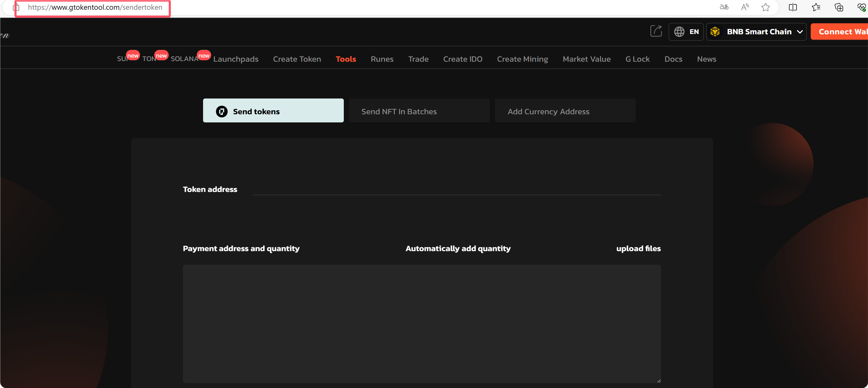Open browser collections icon
The height and width of the screenshot is (388, 868).
pos(839,7)
